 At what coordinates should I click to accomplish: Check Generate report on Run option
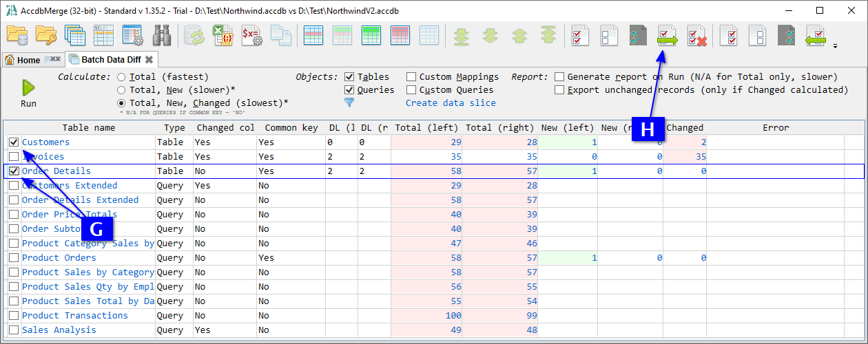pyautogui.click(x=559, y=77)
